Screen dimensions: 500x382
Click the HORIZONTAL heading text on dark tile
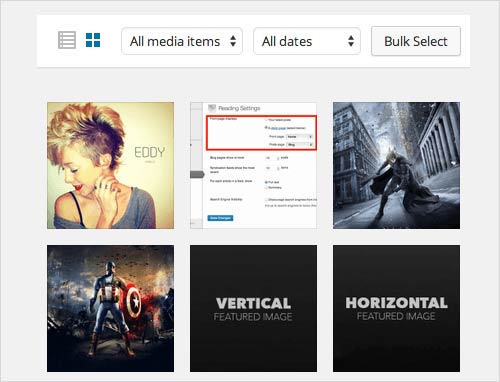(x=396, y=303)
